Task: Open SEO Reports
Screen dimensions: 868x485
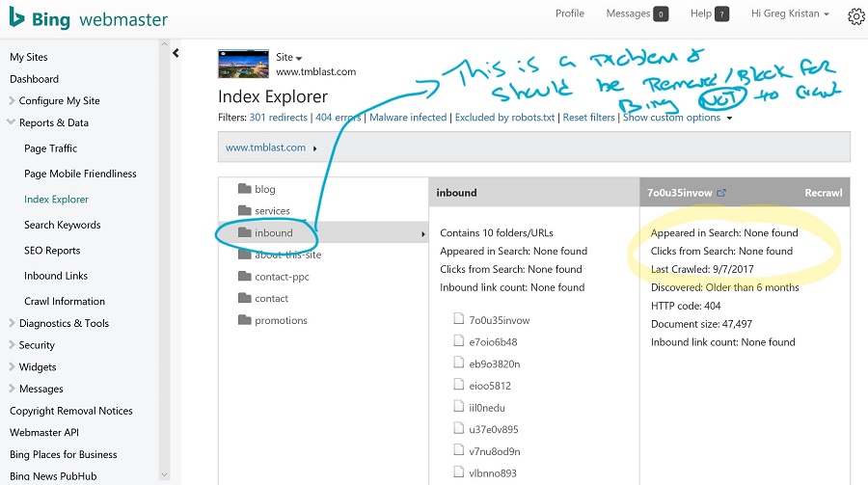Action: (52, 251)
